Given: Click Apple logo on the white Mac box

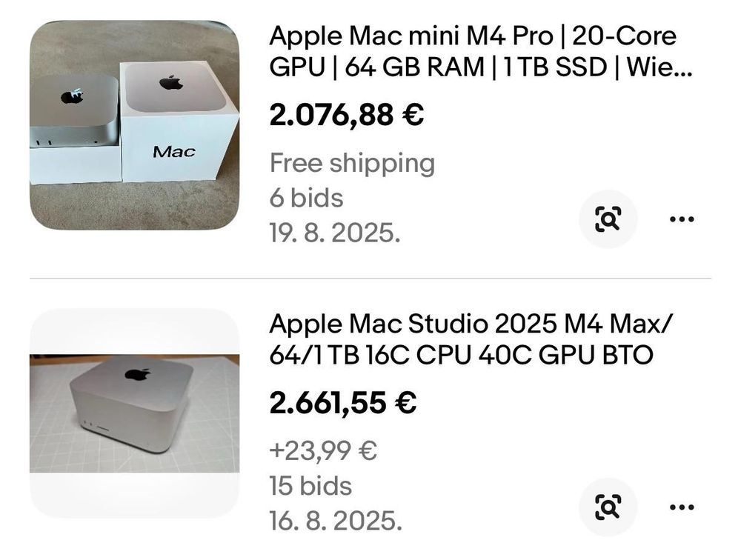Looking at the screenshot, I should (171, 81).
